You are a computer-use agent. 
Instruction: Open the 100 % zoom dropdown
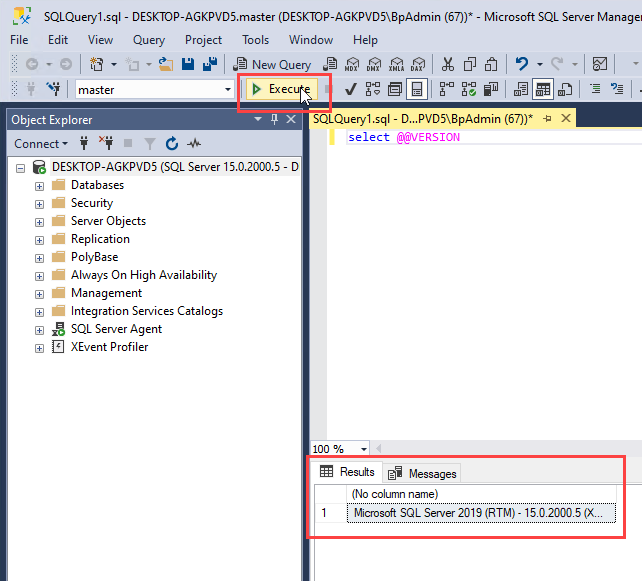pyautogui.click(x=364, y=449)
